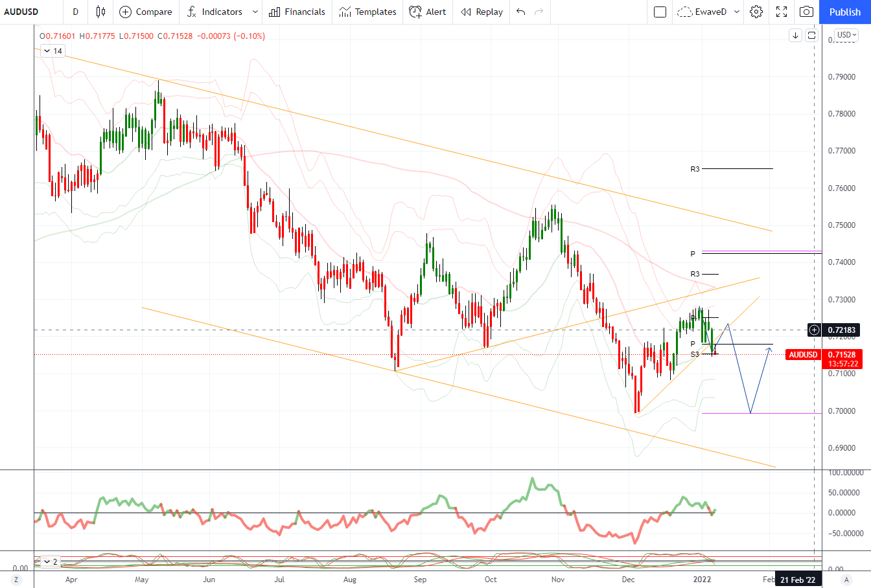
Task: Open the EwaveD layout dropdown arrow
Action: pos(737,12)
